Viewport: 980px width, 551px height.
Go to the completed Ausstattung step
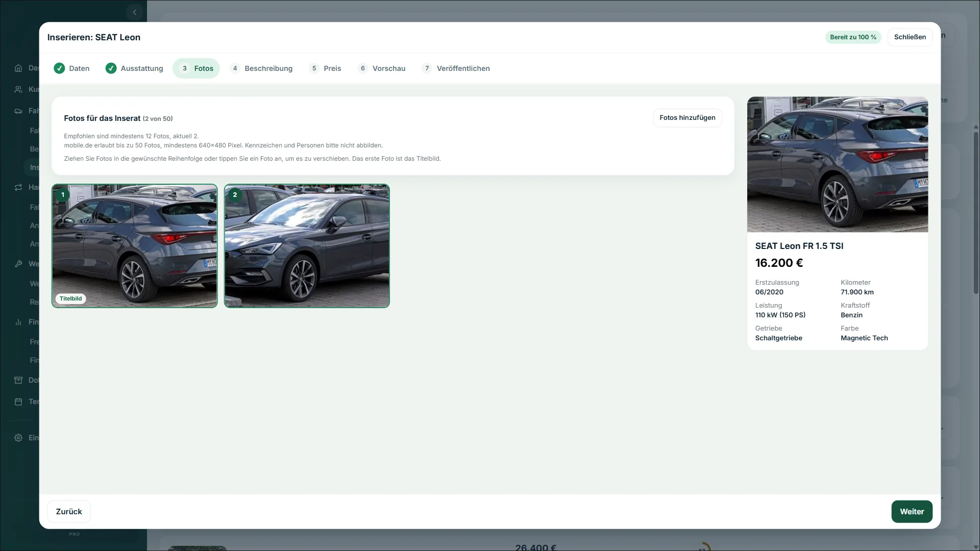[x=134, y=68]
